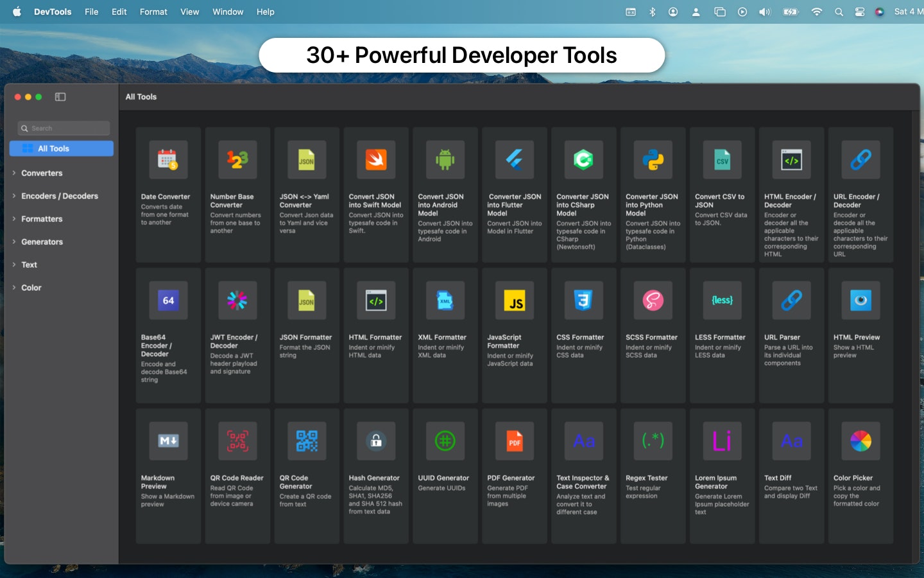The width and height of the screenshot is (924, 578).
Task: Open the Edit menu
Action: tap(119, 12)
